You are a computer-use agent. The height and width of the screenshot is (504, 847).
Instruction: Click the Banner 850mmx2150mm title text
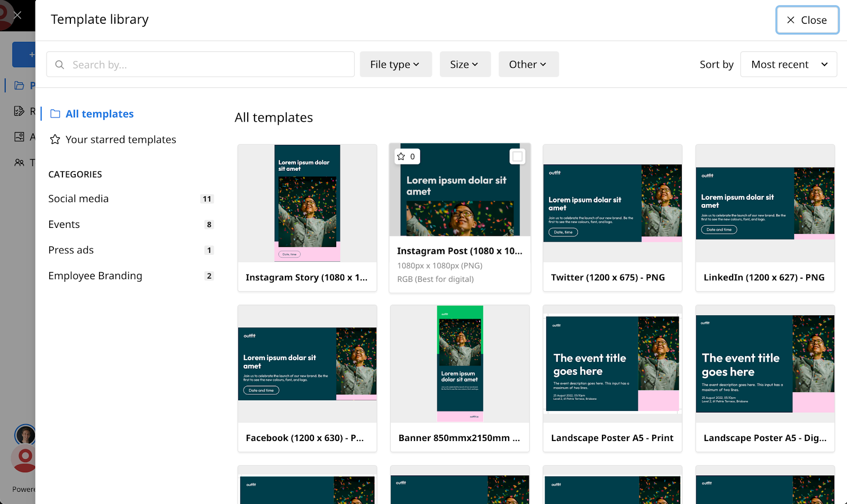click(459, 438)
